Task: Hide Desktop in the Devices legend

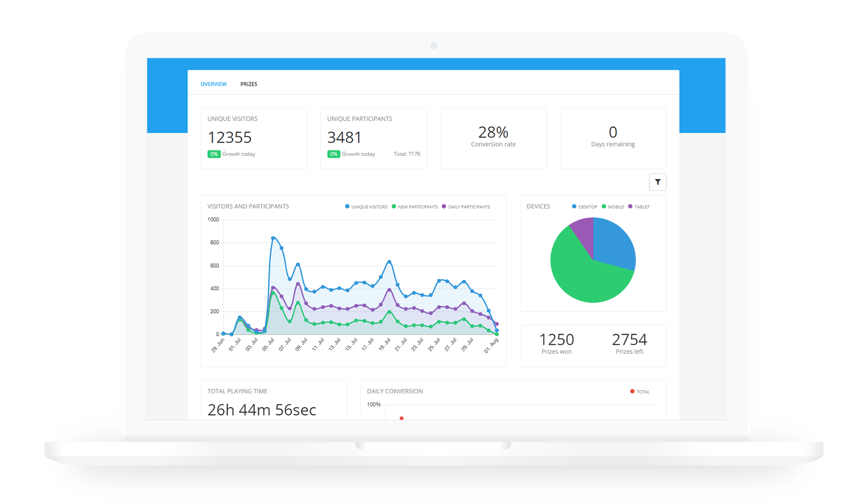Action: [x=587, y=207]
